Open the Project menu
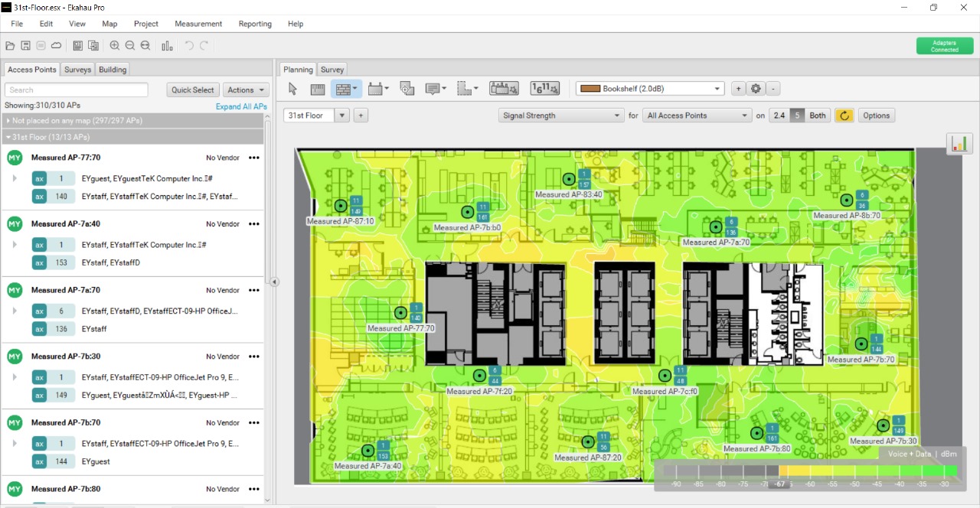The height and width of the screenshot is (508, 980). 146,24
